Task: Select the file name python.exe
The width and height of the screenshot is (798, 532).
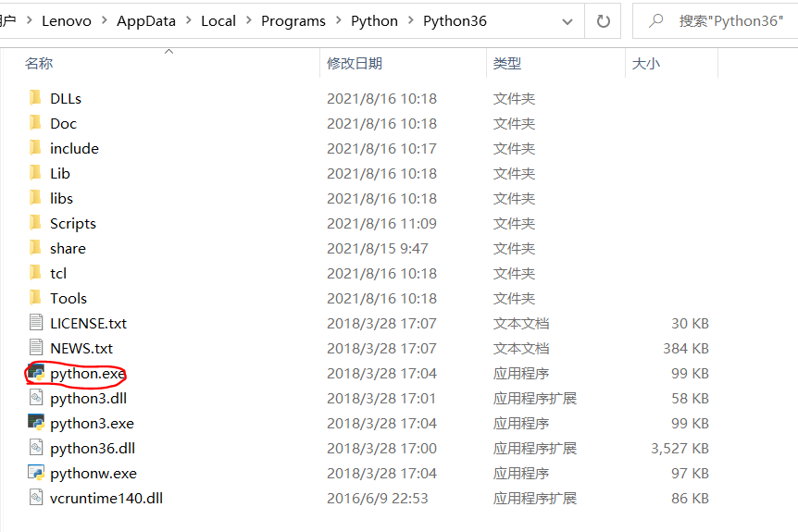Action: tap(88, 373)
